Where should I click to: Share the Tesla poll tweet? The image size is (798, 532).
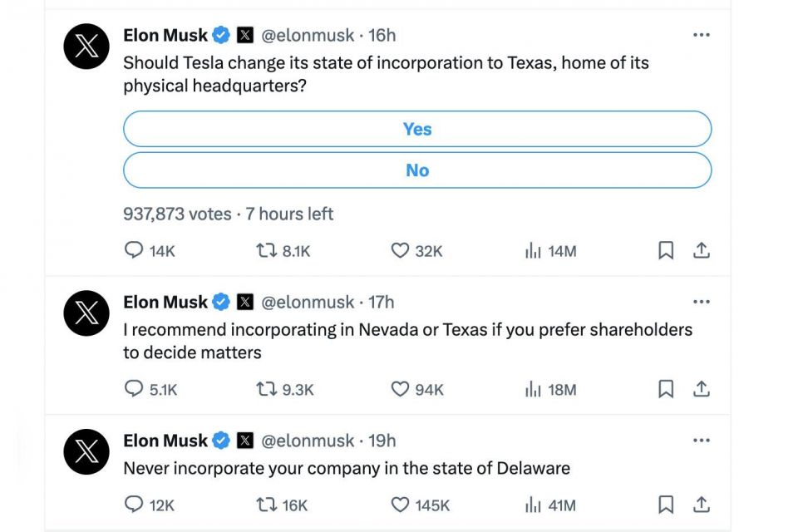point(702,250)
